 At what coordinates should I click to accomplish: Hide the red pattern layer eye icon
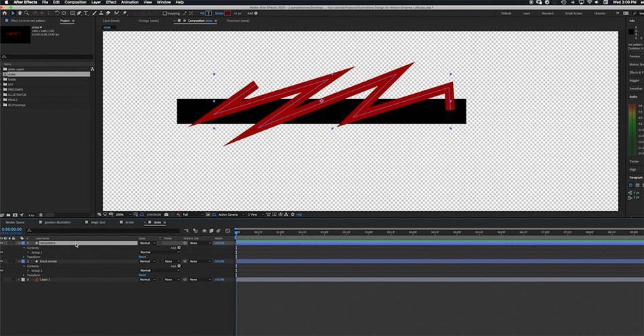[x=1, y=243]
